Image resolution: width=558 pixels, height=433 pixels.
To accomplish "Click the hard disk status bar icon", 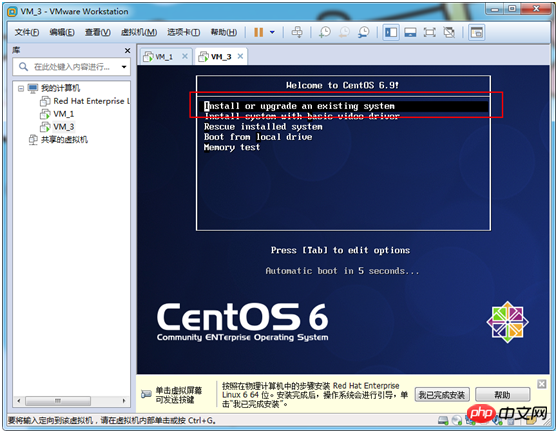I will pos(443,421).
